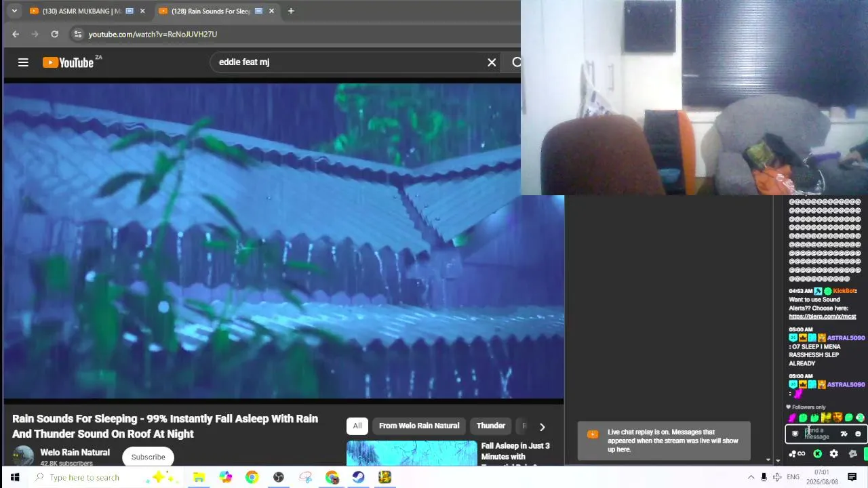Open the YouTube hamburger guide menu
This screenshot has width=868, height=488.
23,62
